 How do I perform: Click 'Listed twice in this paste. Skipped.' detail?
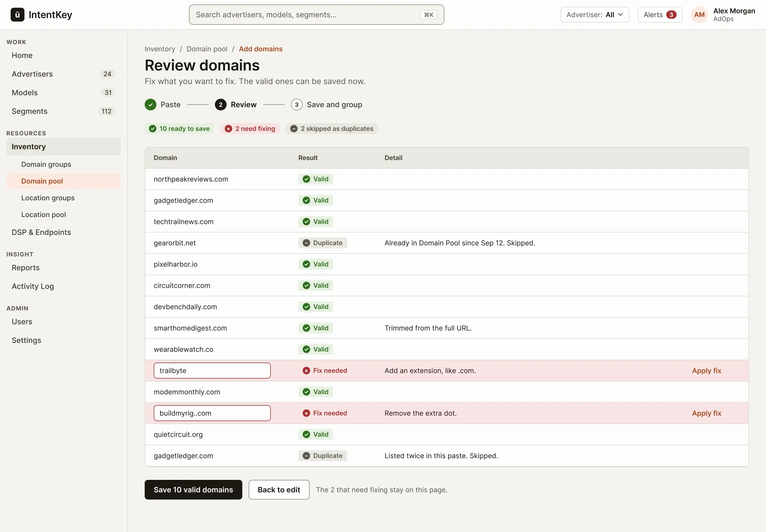(441, 456)
